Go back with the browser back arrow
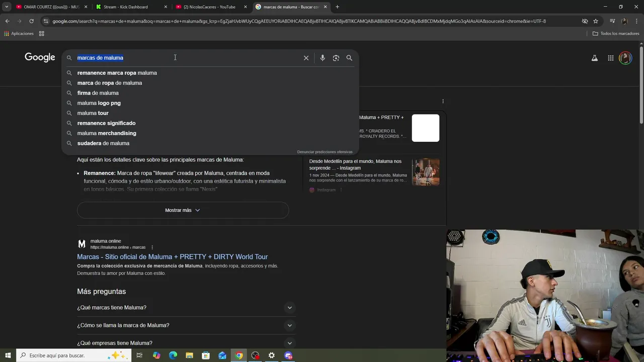This screenshot has width=644, height=362. point(7,21)
